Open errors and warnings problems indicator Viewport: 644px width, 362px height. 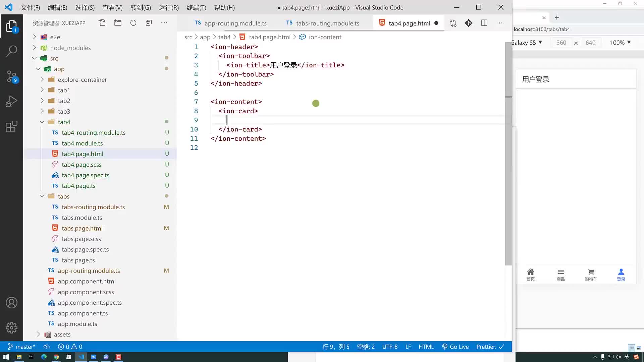70,347
